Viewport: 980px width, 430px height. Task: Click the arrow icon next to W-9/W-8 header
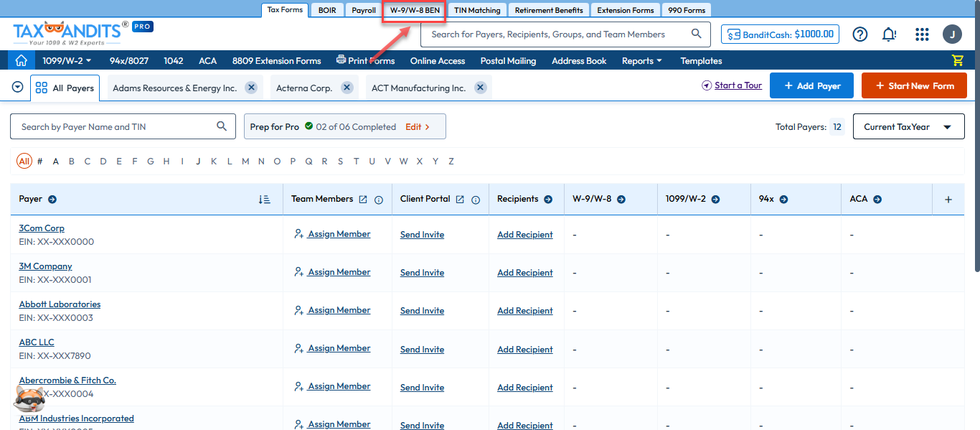pos(621,200)
